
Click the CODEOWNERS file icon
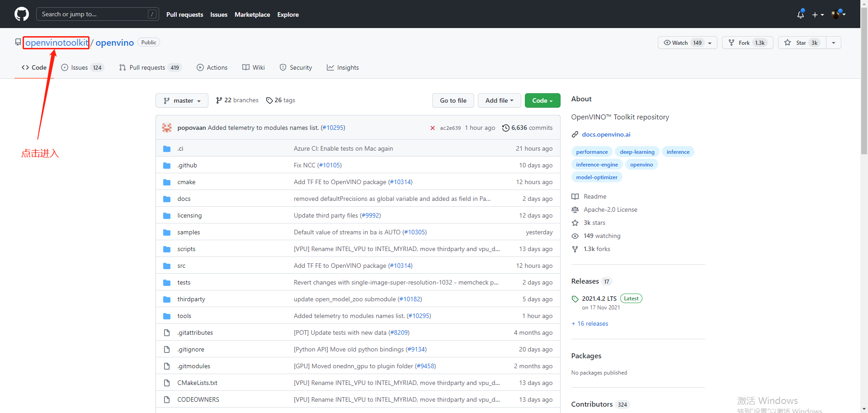167,399
